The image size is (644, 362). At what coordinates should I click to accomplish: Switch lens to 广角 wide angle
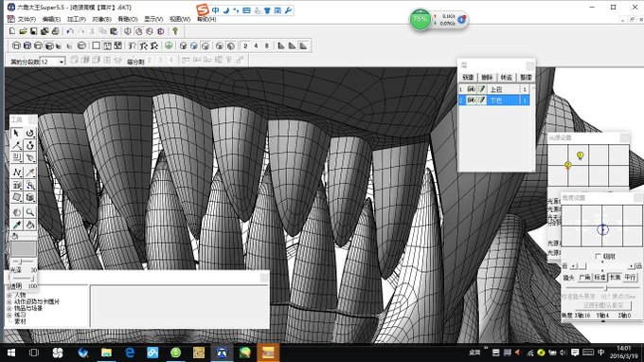[584, 278]
